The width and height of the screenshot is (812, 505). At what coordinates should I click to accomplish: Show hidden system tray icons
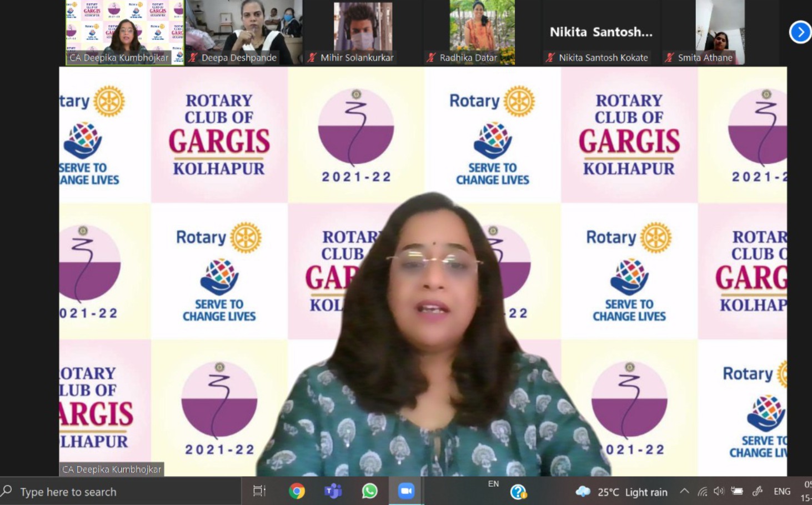point(684,491)
